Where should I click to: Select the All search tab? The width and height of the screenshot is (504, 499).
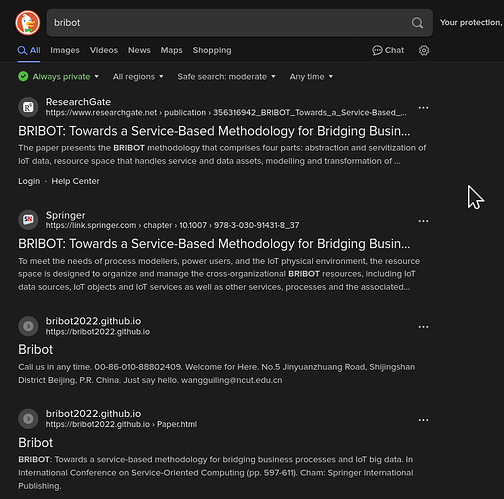29,50
